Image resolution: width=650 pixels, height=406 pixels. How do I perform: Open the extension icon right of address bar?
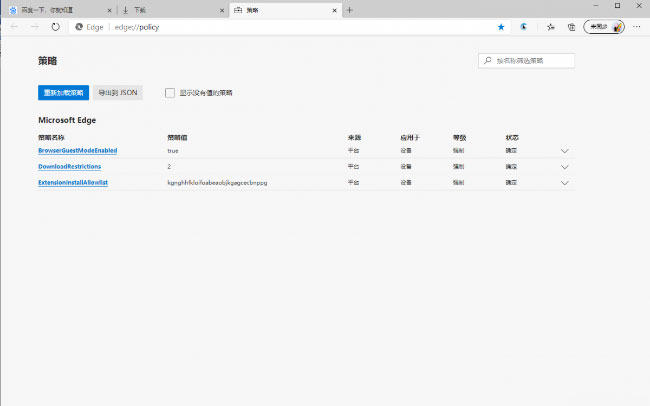tap(524, 27)
